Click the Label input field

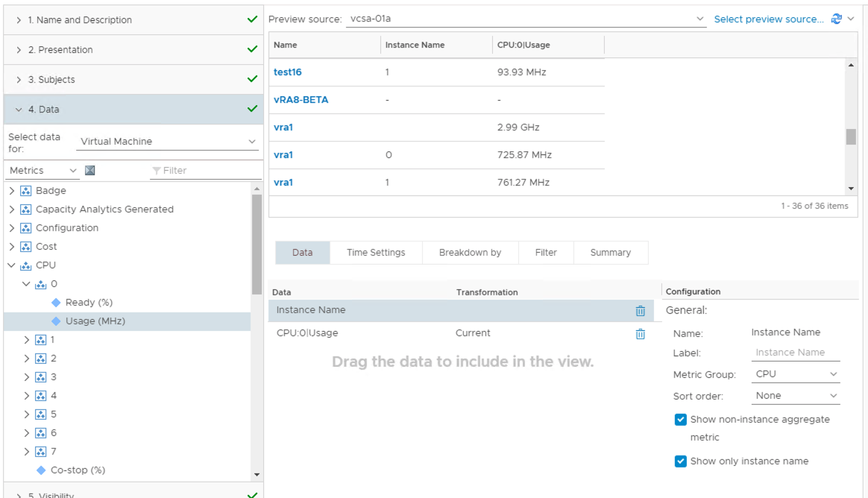795,353
